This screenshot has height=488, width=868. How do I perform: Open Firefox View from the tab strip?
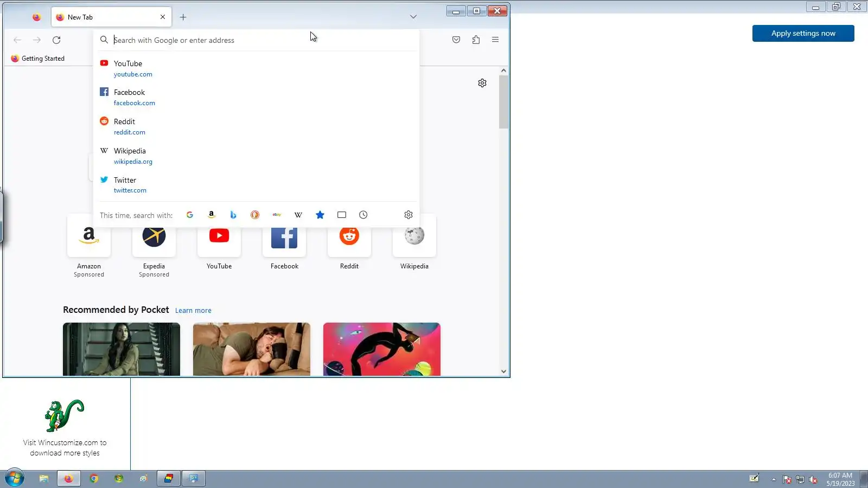36,17
